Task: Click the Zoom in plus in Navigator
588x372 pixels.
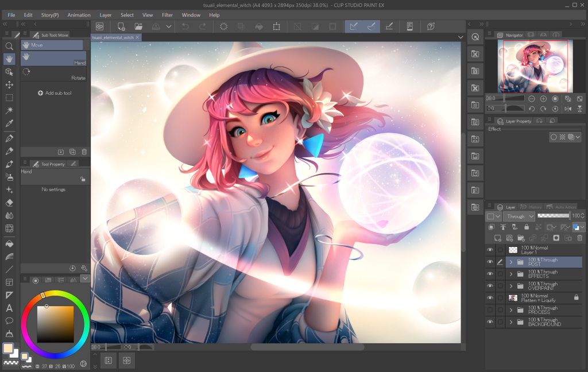Action: coord(543,99)
